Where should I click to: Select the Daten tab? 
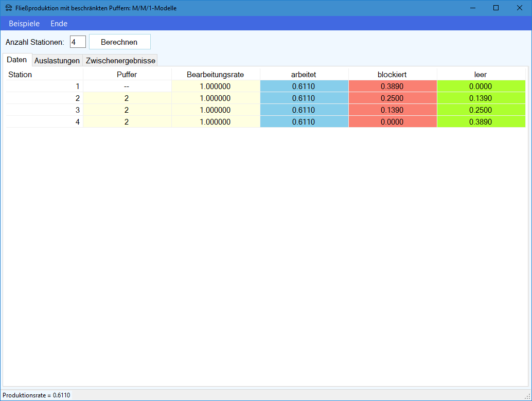coord(17,60)
